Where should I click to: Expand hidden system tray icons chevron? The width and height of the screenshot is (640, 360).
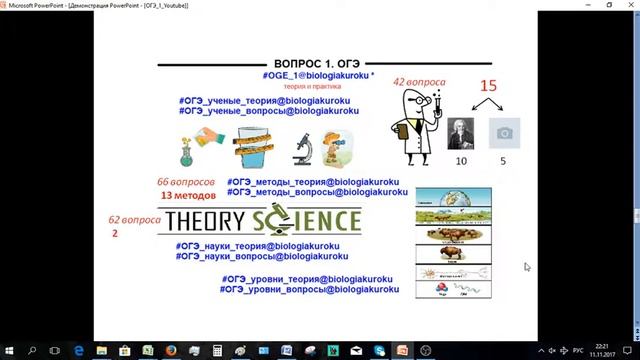(x=541, y=351)
